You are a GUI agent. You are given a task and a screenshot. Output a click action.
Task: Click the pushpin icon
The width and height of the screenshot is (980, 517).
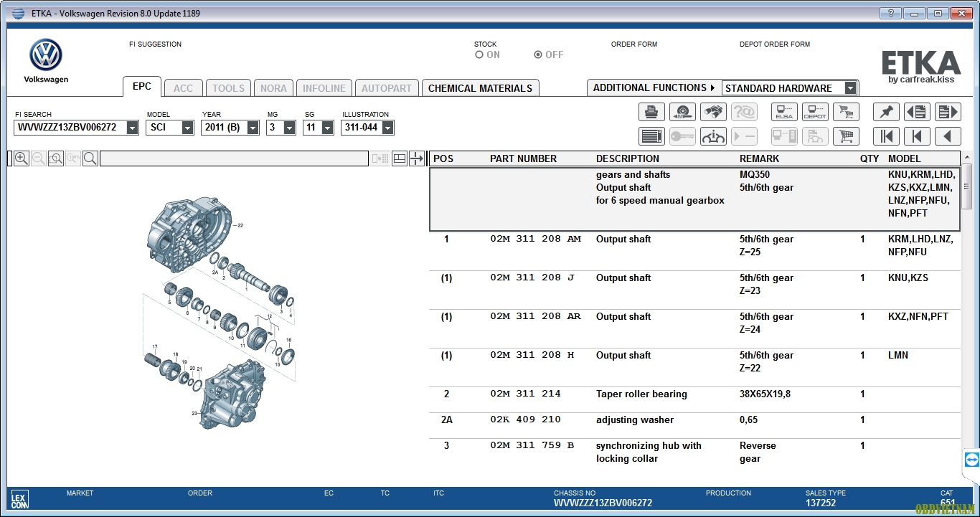tap(886, 112)
